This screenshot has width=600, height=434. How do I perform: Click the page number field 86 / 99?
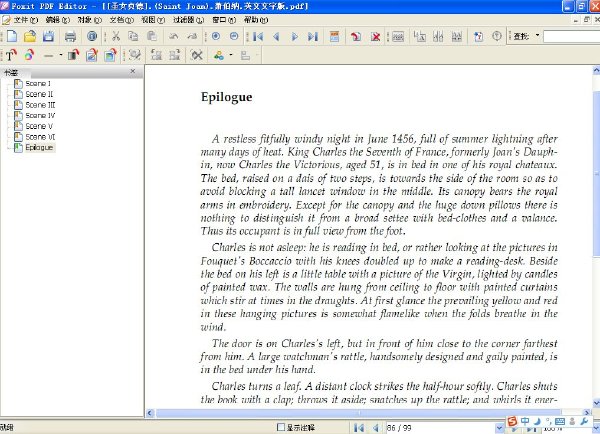point(440,428)
